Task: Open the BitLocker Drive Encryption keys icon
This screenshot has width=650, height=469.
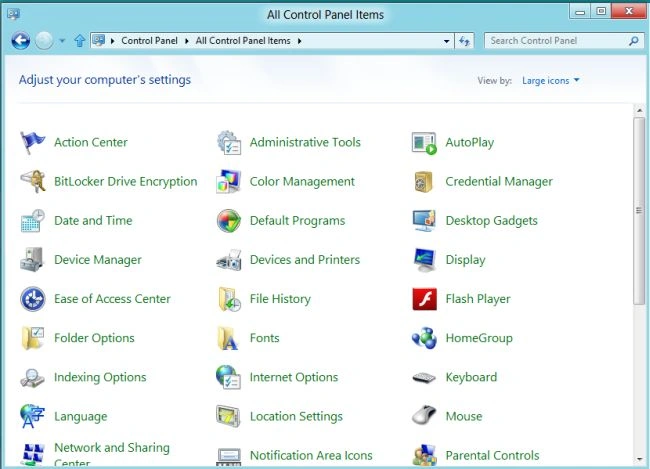Action: [x=33, y=181]
